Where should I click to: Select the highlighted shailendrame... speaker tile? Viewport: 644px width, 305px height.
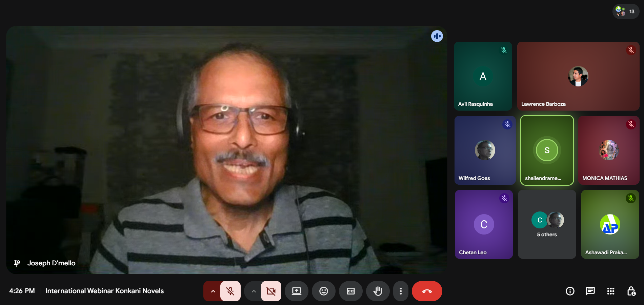547,150
